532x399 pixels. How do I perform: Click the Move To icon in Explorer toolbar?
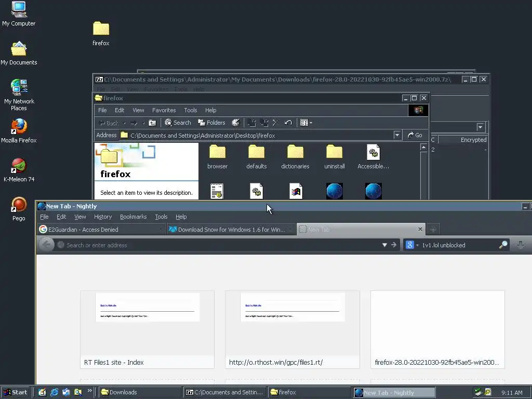[251, 123]
